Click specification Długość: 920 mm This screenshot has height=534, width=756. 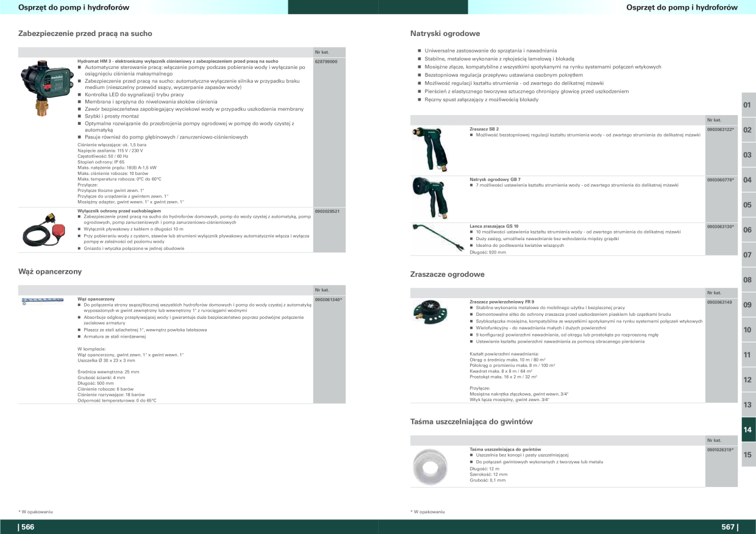click(x=488, y=252)
